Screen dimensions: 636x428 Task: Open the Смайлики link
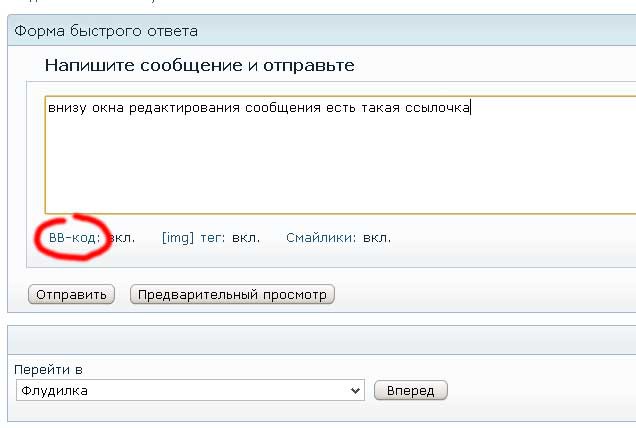(320, 238)
